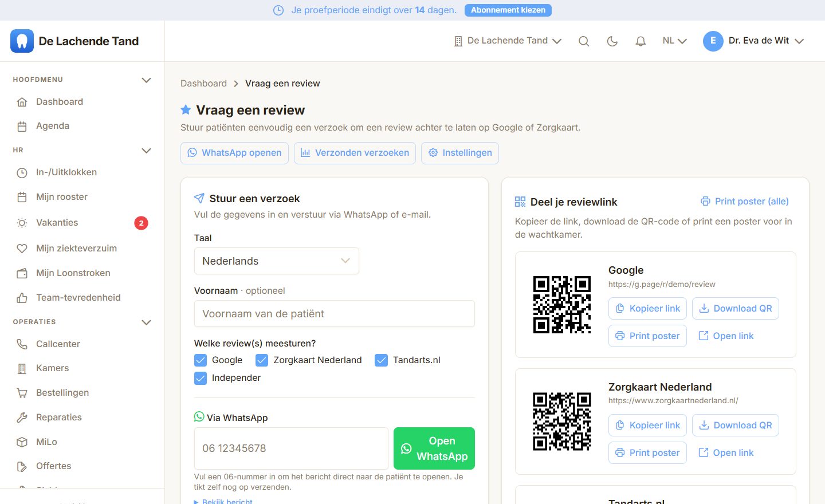
Task: Click the Google QR code image
Action: [562, 305]
